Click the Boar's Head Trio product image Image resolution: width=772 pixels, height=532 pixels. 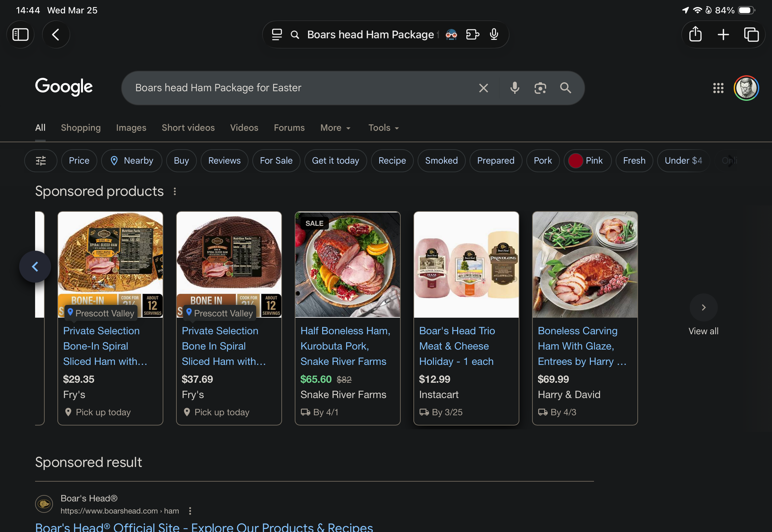[466, 265]
